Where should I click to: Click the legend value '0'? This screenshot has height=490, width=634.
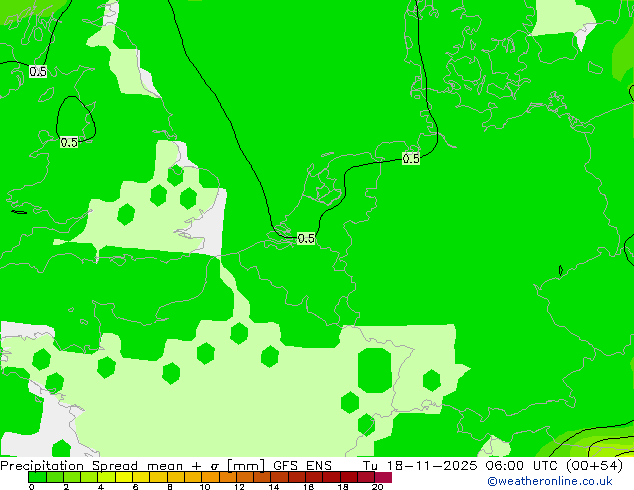tap(32, 487)
